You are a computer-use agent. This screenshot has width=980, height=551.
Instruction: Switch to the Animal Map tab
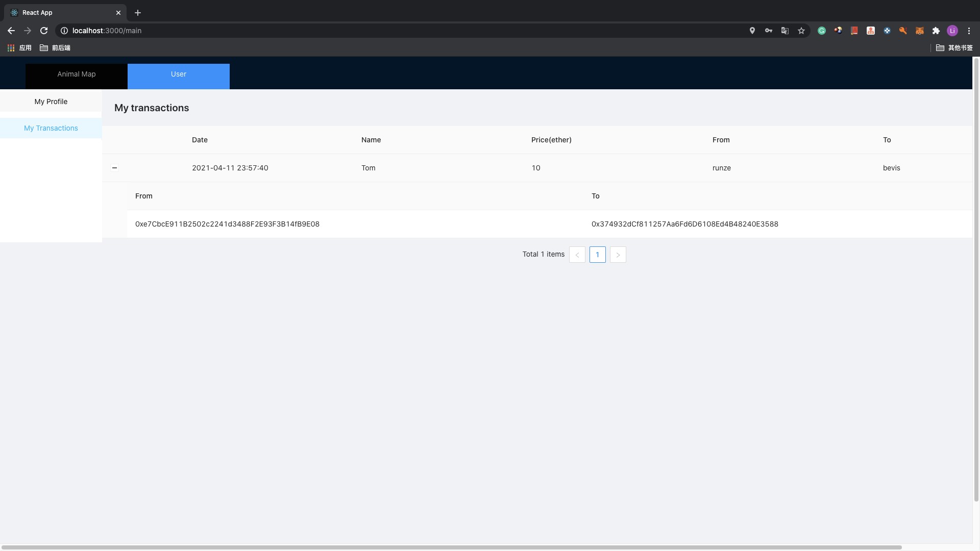(77, 74)
